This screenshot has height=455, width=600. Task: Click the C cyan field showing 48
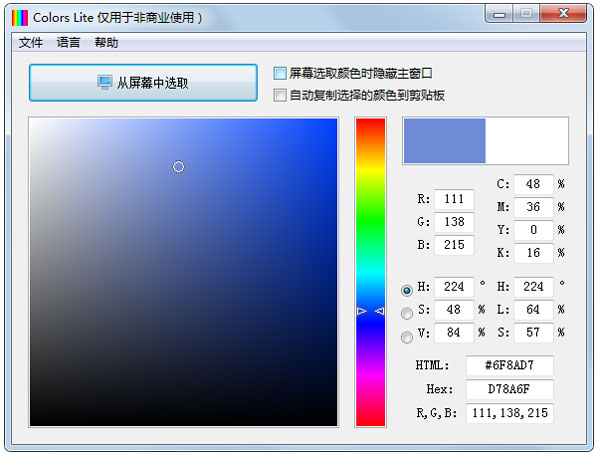point(533,184)
